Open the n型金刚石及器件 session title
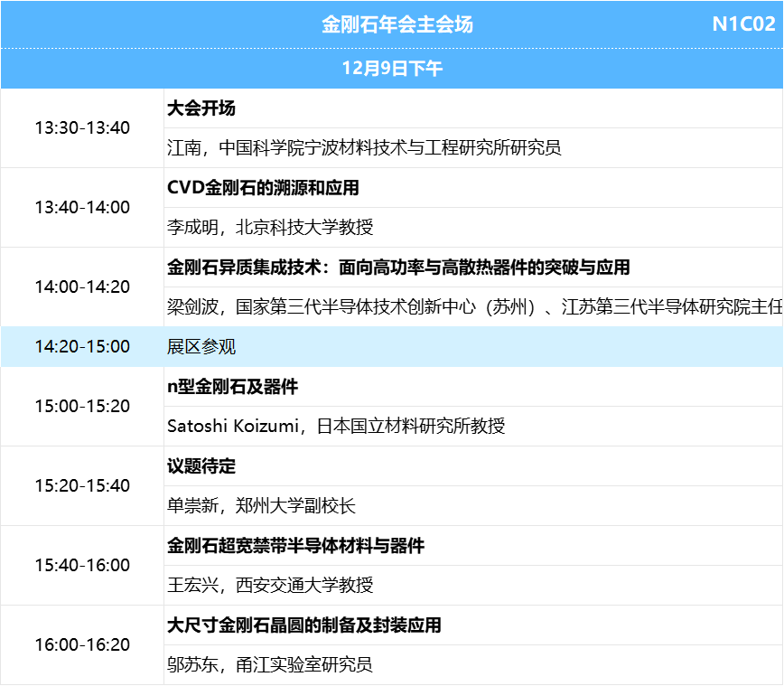Screen dimensions: 784x686 232,387
